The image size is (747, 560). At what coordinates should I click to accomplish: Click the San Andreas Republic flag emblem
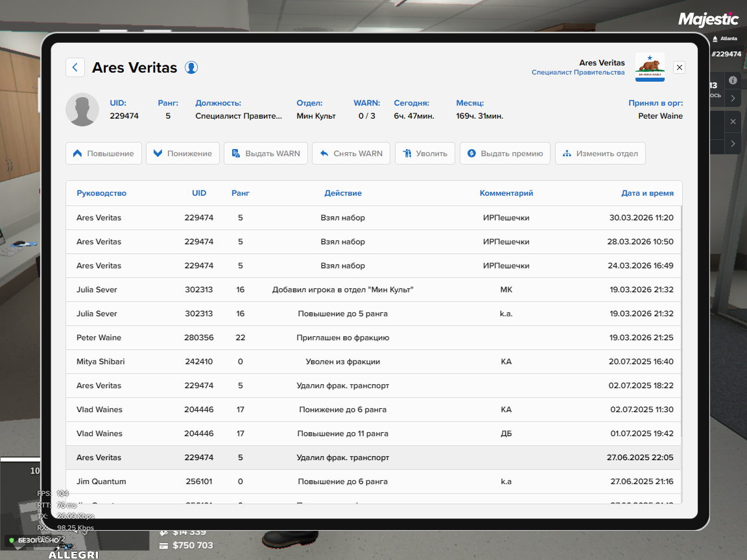point(650,67)
